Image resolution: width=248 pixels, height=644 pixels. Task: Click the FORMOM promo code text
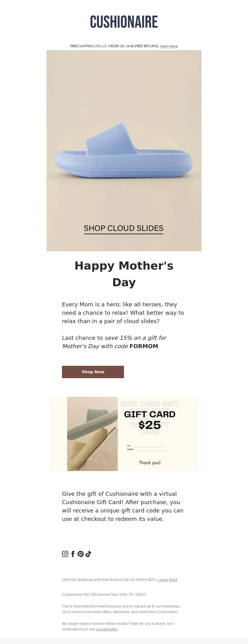144,346
